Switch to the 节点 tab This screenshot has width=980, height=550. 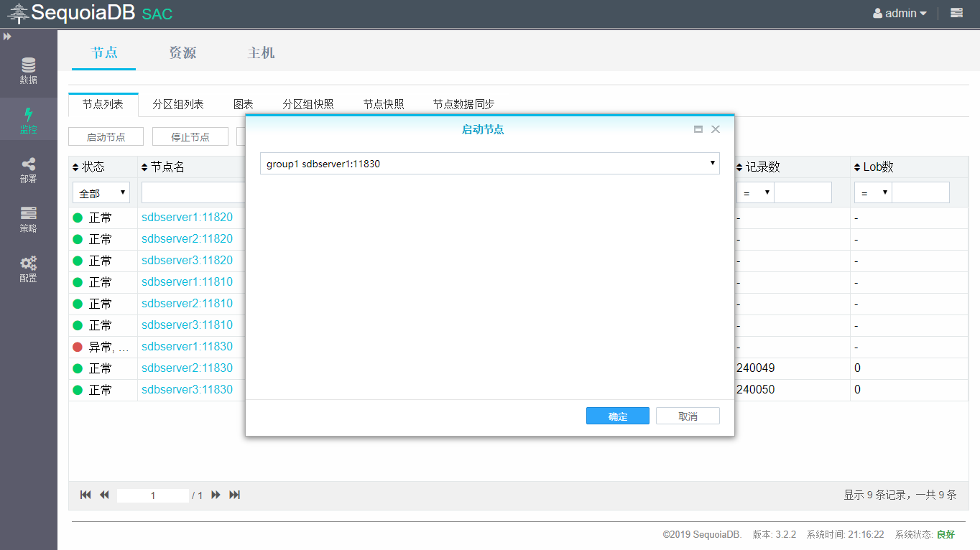click(x=104, y=52)
